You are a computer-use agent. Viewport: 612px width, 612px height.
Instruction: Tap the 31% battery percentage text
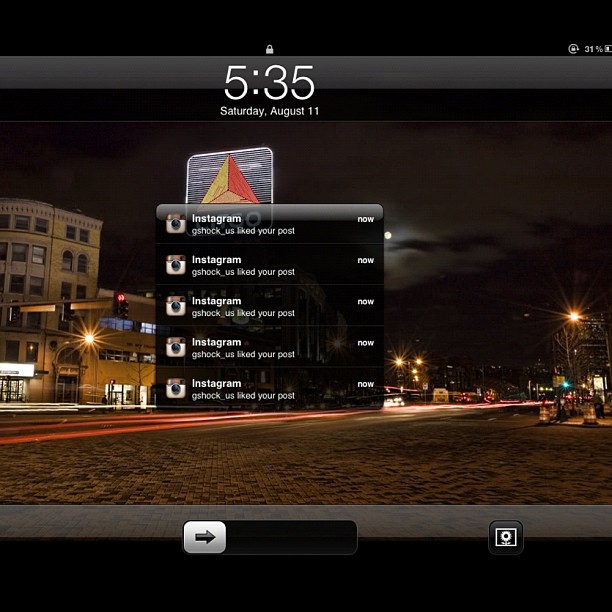point(592,49)
